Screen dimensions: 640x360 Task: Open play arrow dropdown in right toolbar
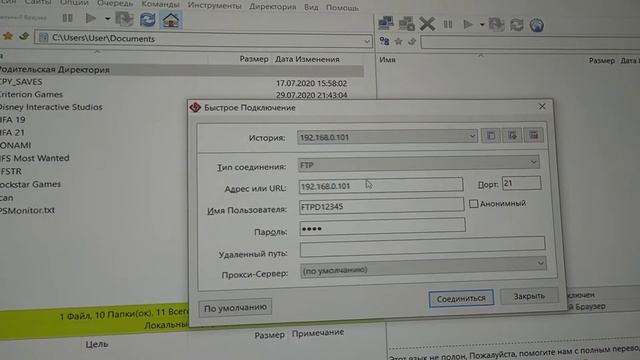(x=482, y=25)
